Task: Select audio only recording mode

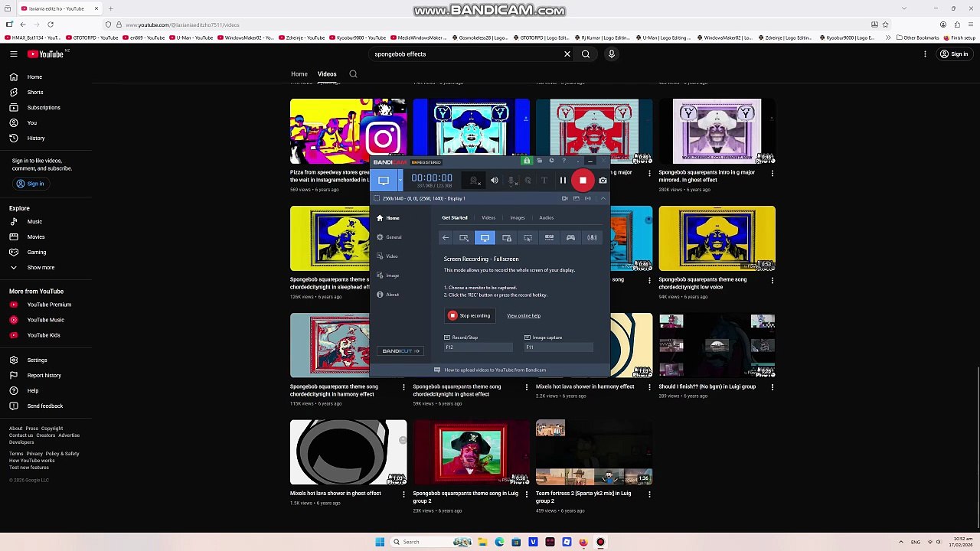Action: 592,238
